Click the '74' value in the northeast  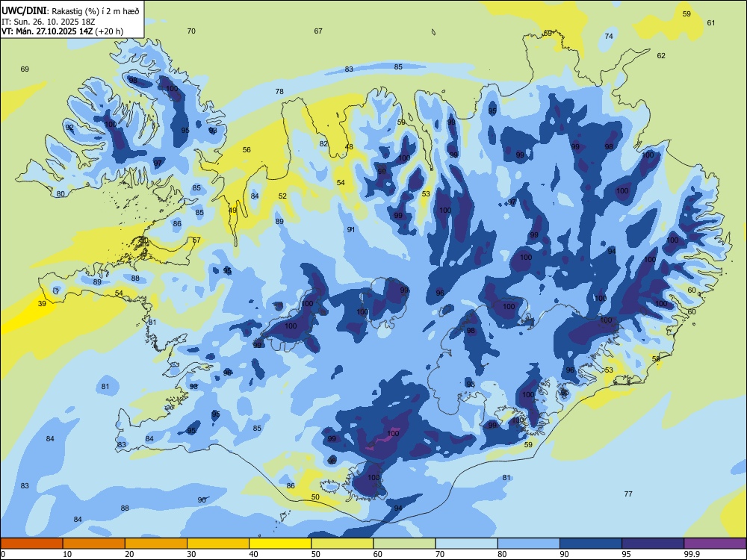[x=609, y=36]
